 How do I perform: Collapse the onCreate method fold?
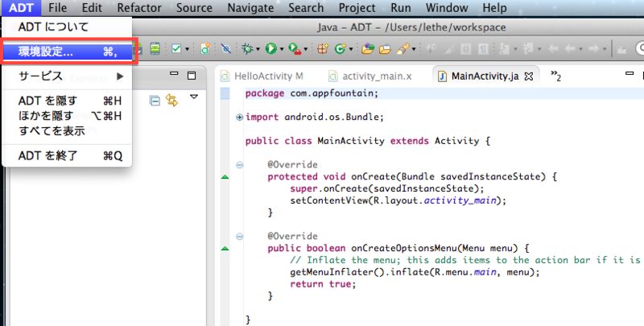tap(239, 165)
